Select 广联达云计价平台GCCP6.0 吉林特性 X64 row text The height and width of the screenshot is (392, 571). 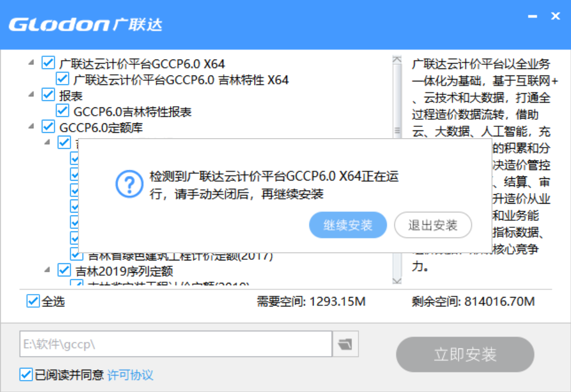(181, 80)
